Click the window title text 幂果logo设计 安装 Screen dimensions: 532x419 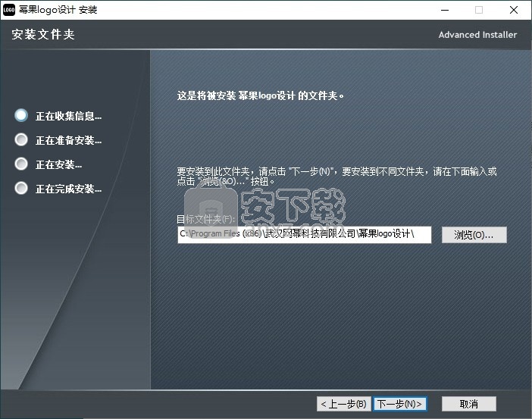(x=62, y=10)
